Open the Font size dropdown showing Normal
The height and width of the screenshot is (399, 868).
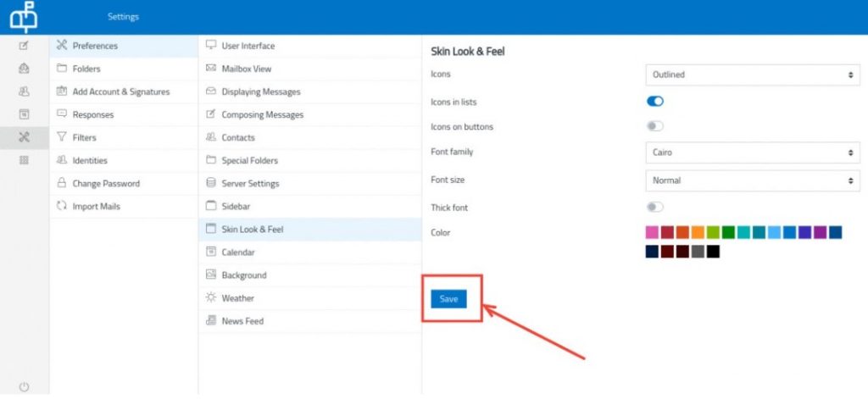[x=752, y=180]
